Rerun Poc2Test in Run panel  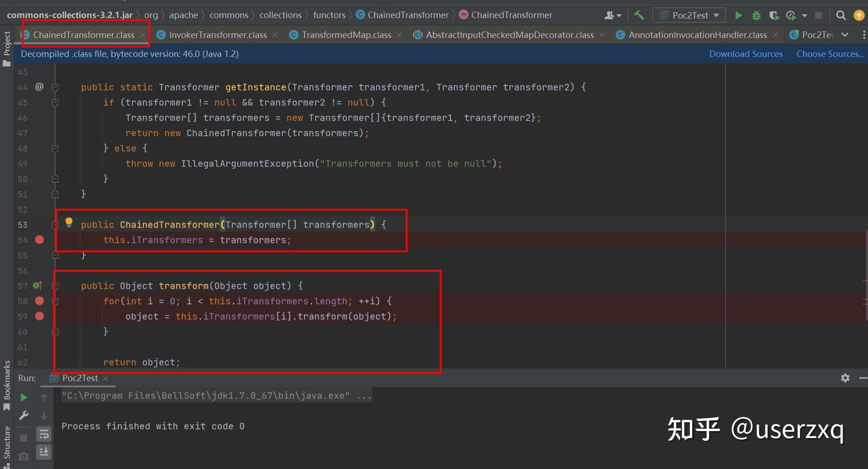click(x=24, y=397)
